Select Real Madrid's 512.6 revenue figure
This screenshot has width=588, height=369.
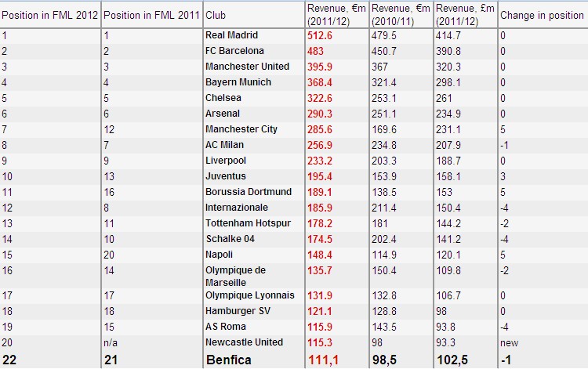[320, 35]
